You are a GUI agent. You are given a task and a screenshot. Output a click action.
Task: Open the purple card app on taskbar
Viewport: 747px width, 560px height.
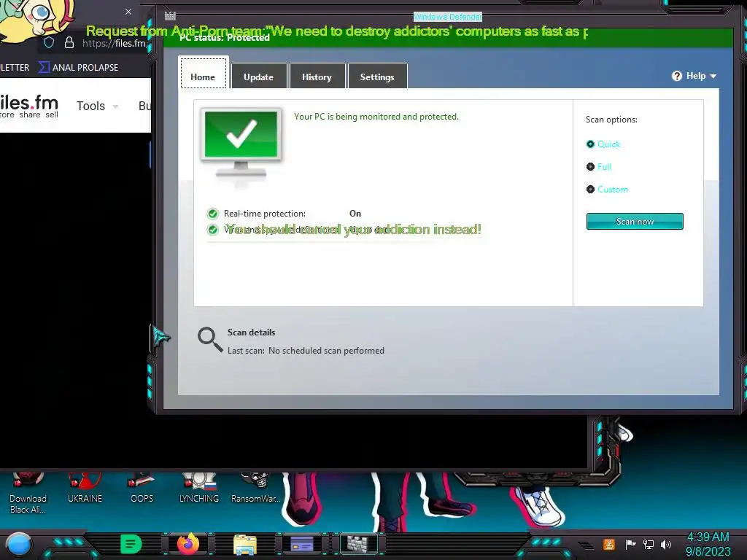click(x=301, y=544)
